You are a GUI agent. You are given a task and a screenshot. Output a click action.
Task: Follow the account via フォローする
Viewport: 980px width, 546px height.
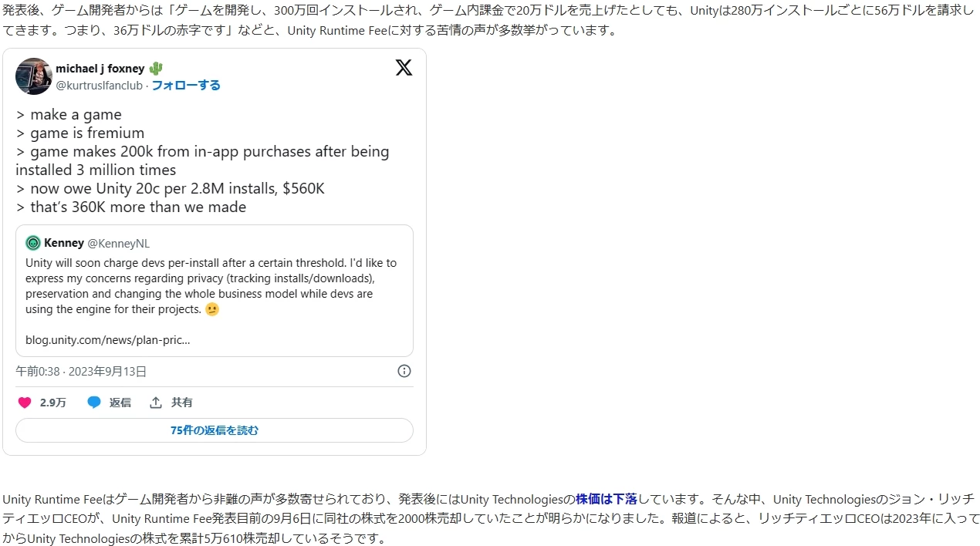coord(186,86)
